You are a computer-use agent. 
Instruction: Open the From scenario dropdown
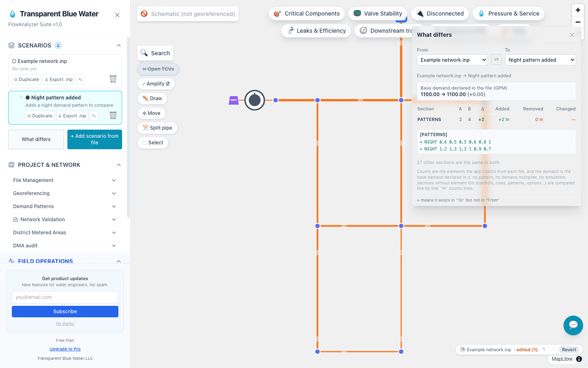(452, 60)
